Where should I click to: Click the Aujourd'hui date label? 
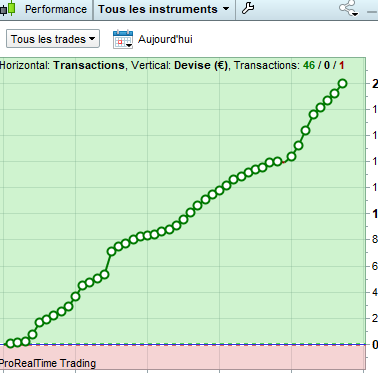pyautogui.click(x=165, y=39)
